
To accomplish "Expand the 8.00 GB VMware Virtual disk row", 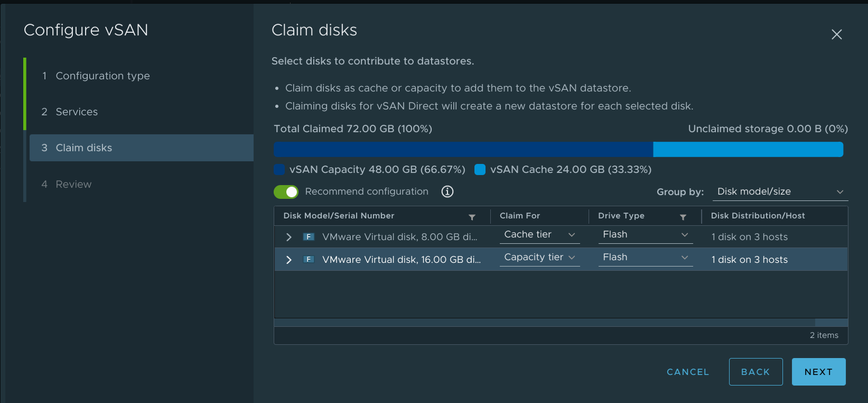I will [288, 237].
